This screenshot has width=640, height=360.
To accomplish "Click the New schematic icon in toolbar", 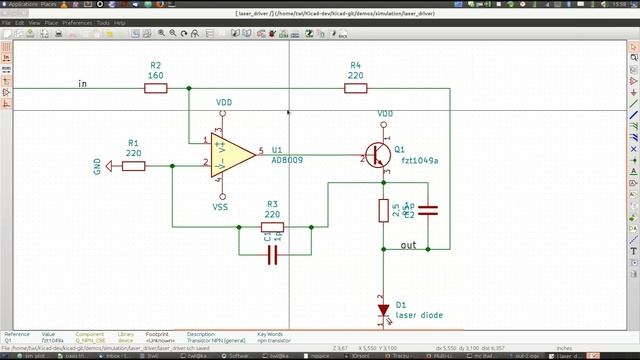I will coord(7,34).
